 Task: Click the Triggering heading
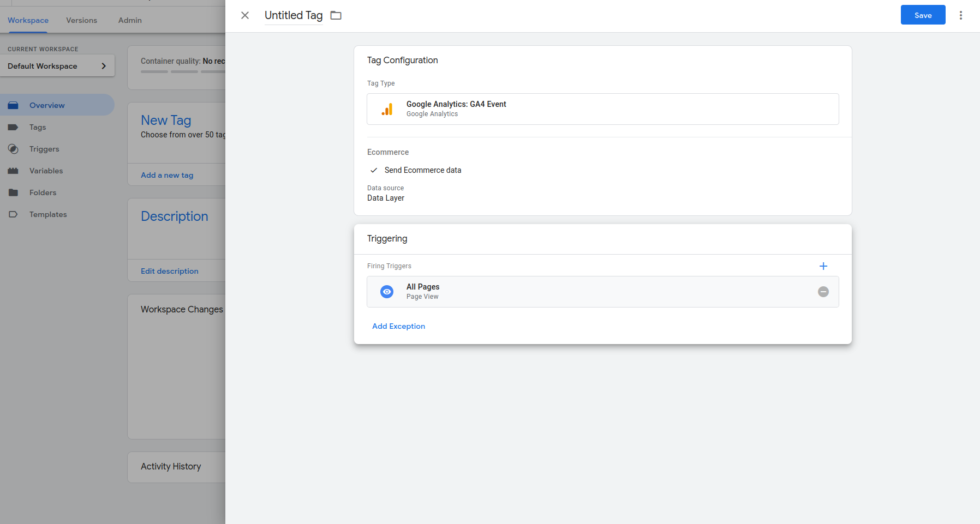(x=387, y=238)
